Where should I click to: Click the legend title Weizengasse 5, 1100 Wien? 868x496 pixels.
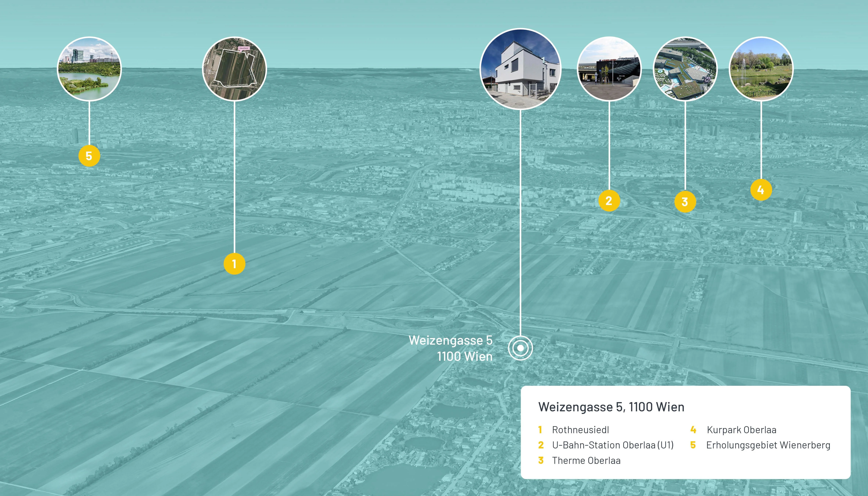(x=611, y=407)
